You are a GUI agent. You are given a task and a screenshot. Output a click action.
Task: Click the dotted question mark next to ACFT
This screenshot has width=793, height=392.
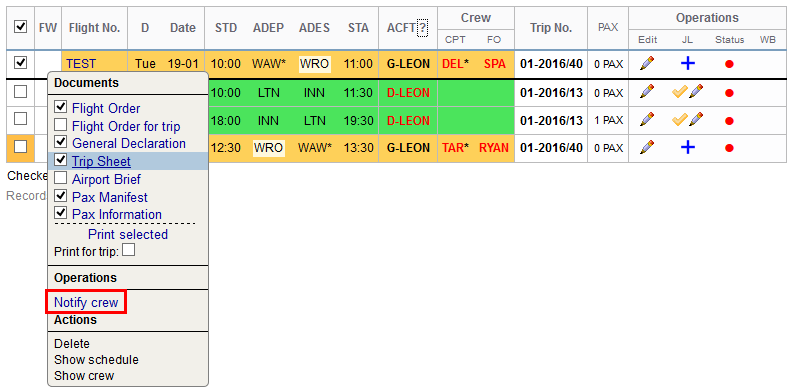tap(422, 28)
